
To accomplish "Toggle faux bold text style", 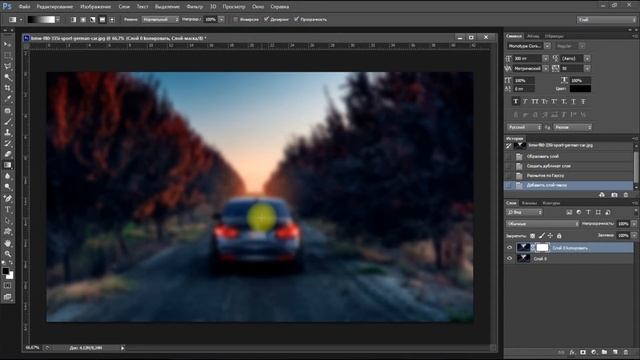I will (516, 101).
